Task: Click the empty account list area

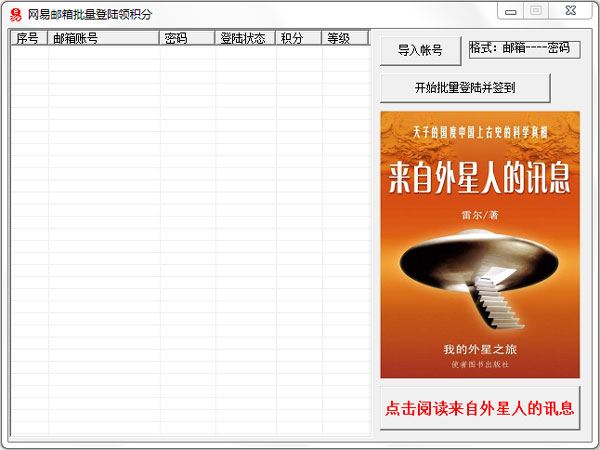Action: click(190, 240)
